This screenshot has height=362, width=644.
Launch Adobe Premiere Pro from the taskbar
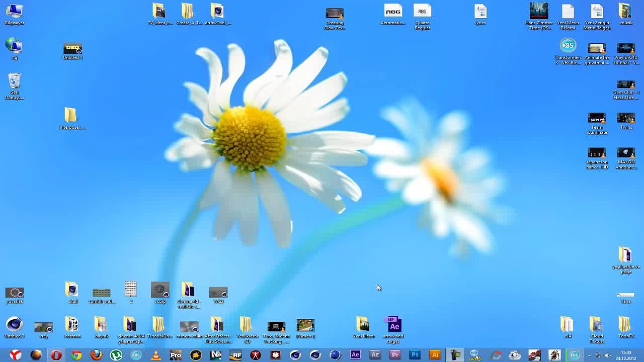click(395, 355)
